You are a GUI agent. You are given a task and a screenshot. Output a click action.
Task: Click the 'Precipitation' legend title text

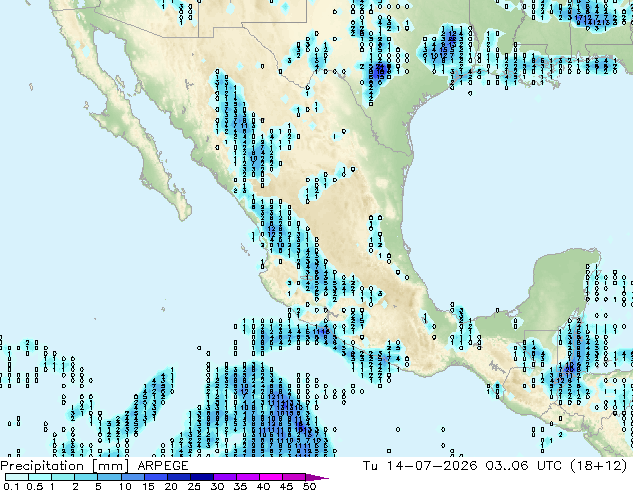42,466
